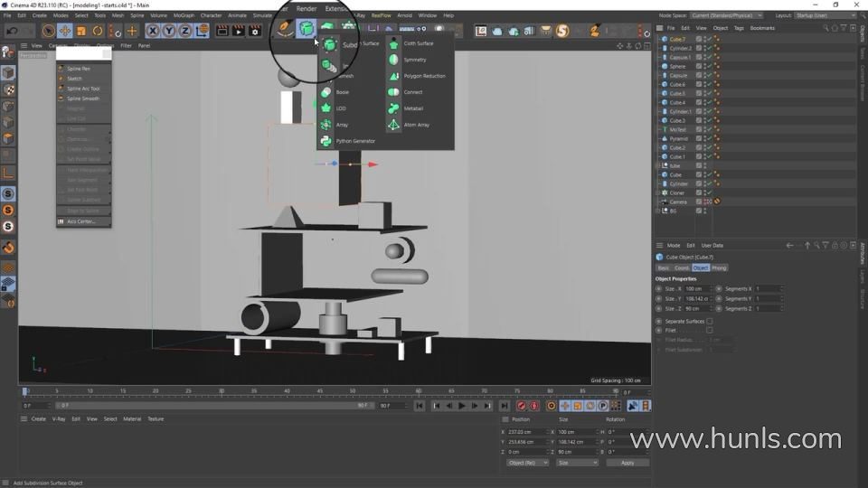Select the Symmetry generator icon
Image resolution: width=868 pixels, height=488 pixels.
394,60
